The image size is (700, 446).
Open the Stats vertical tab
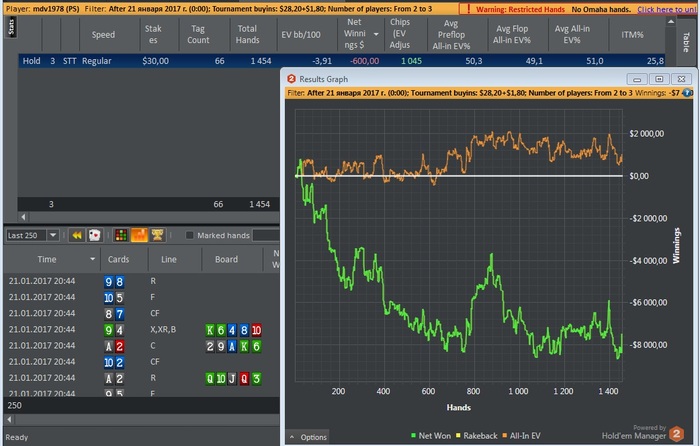(11, 27)
